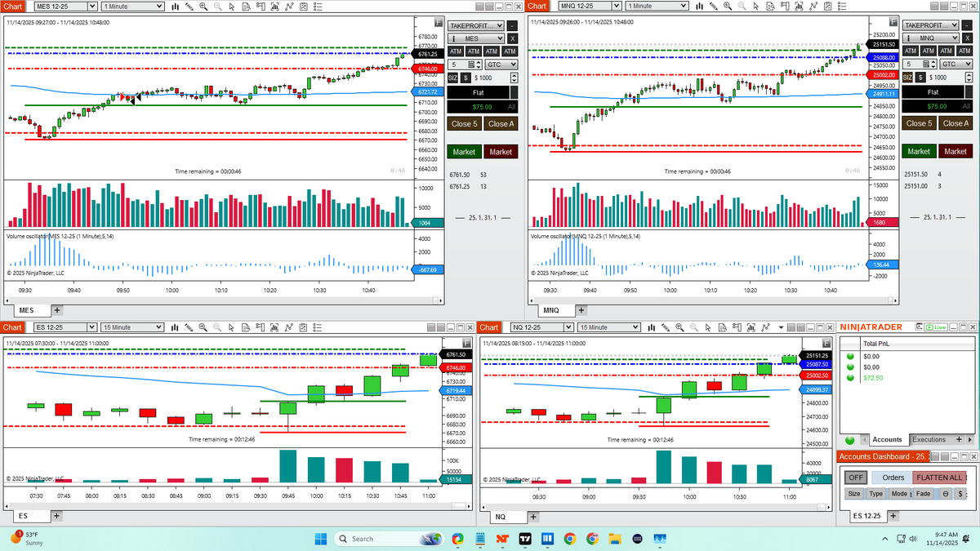Image resolution: width=980 pixels, height=551 pixels.
Task: Open MNQ account dropdown in MNQ Chart Trader
Action: pyautogui.click(x=931, y=38)
